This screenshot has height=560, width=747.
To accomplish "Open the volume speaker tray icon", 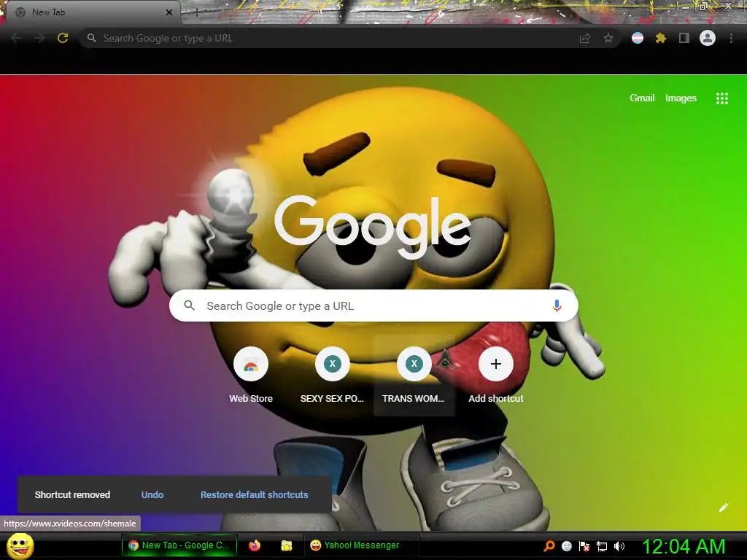I will [x=619, y=545].
